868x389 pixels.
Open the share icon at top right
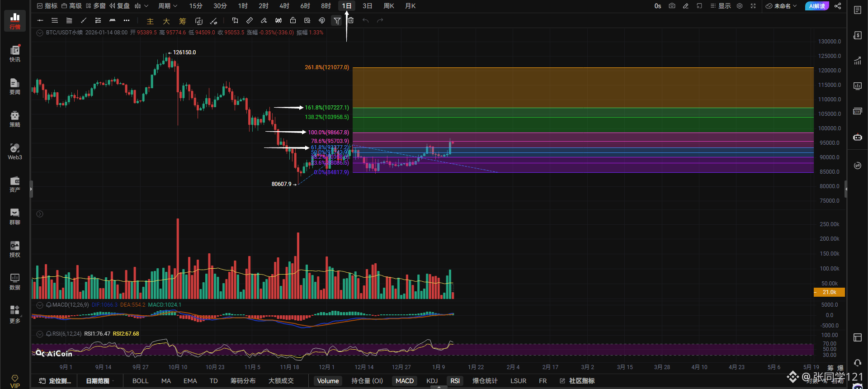coord(838,6)
